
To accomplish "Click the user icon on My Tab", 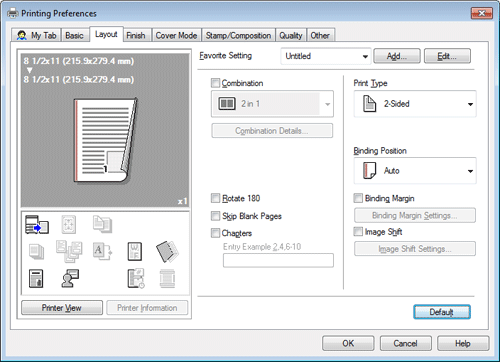I will [22, 35].
